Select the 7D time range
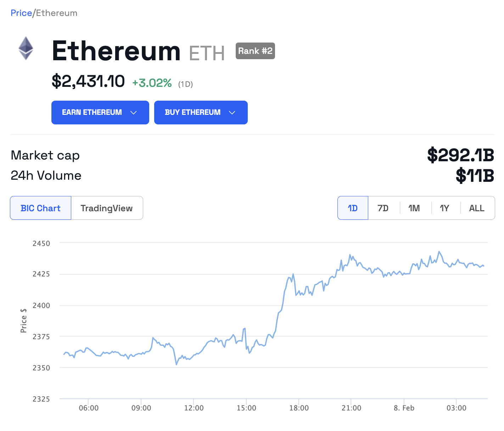 383,208
